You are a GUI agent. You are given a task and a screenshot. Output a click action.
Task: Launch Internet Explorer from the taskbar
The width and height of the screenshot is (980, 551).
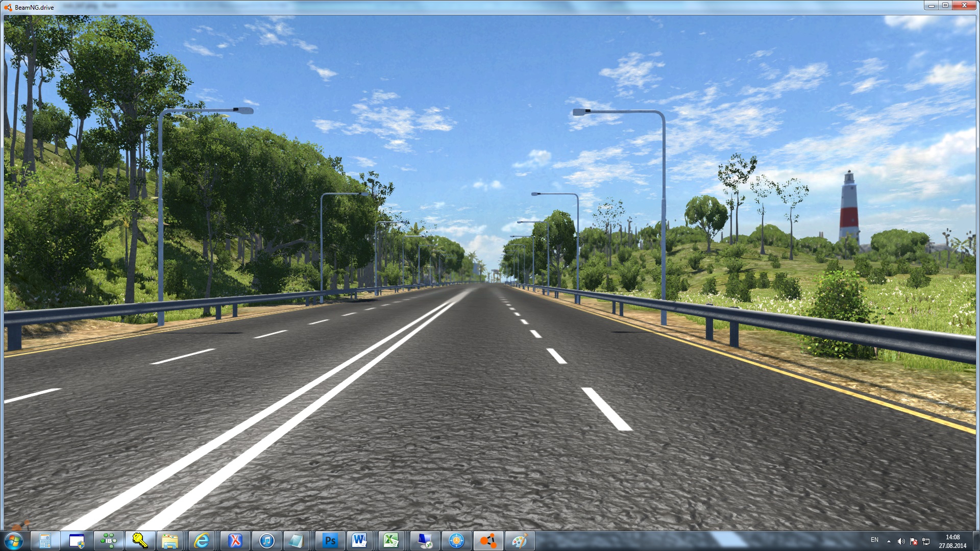pyautogui.click(x=202, y=541)
